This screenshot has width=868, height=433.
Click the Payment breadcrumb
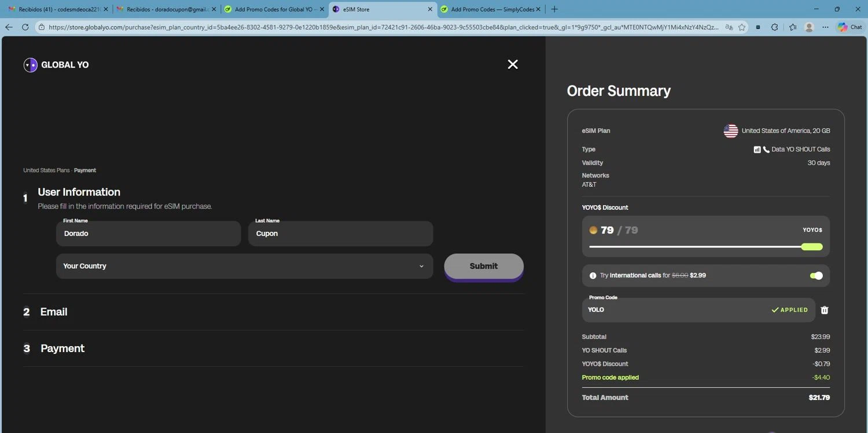pos(85,171)
